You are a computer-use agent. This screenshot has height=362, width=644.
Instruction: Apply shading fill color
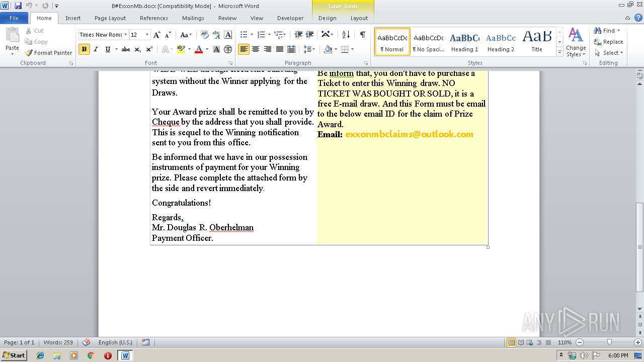pyautogui.click(x=328, y=49)
